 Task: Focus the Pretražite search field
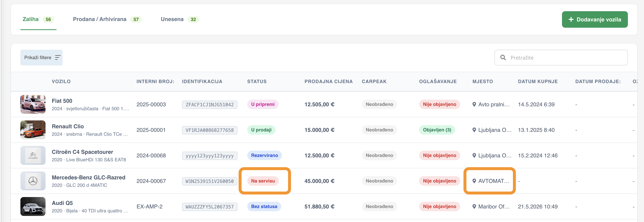coord(561,58)
